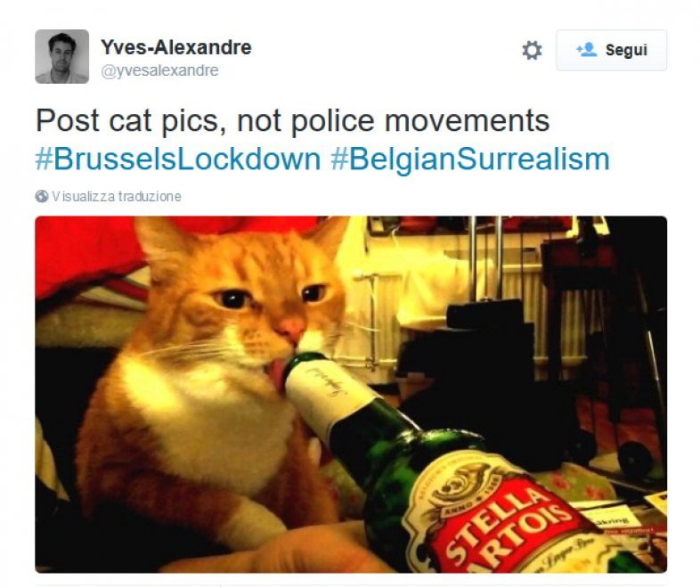The image size is (700, 588).
Task: Click the tweet text about cat pics
Action: [292, 121]
